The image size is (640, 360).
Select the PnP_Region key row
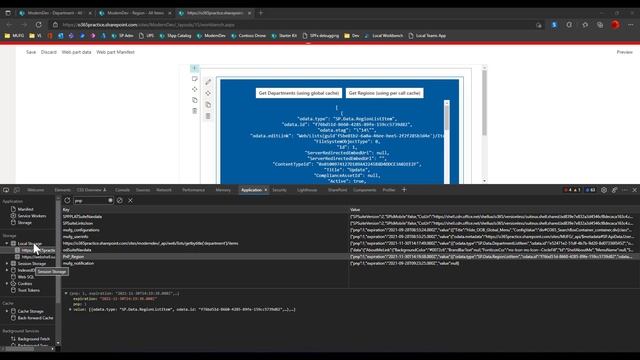pos(205,257)
